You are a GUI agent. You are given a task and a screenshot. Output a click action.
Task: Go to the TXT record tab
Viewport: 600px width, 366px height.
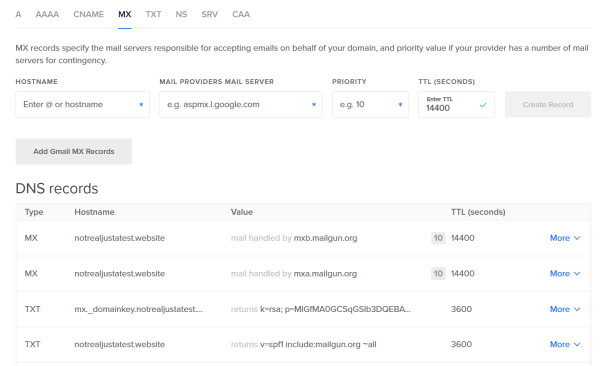pyautogui.click(x=153, y=14)
